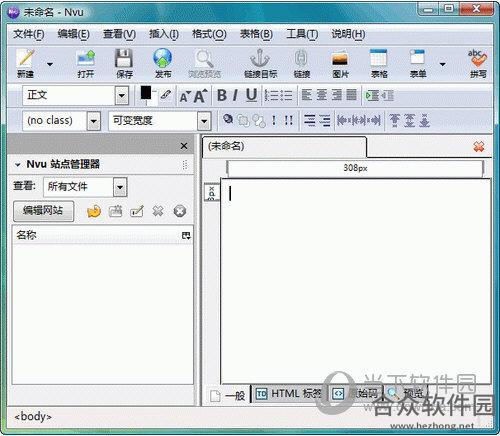500x436 pixels.
Task: Outdent text icon
Action: pyautogui.click(x=387, y=96)
